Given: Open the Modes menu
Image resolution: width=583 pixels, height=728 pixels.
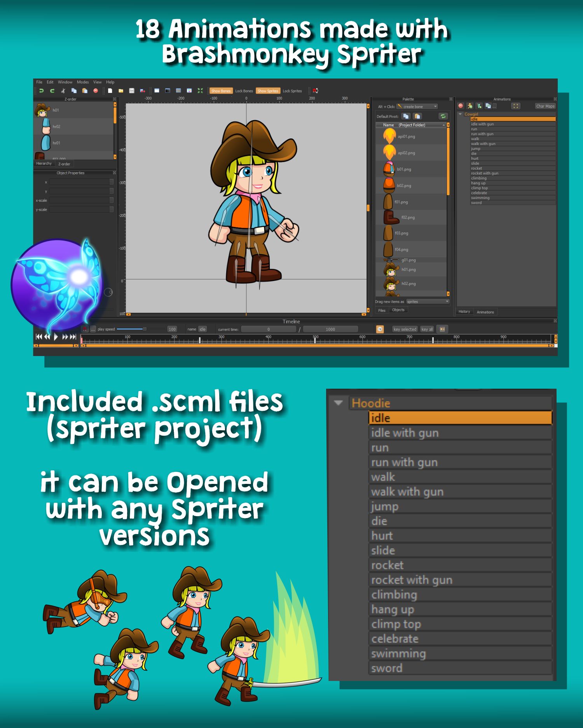Looking at the screenshot, I should [82, 82].
